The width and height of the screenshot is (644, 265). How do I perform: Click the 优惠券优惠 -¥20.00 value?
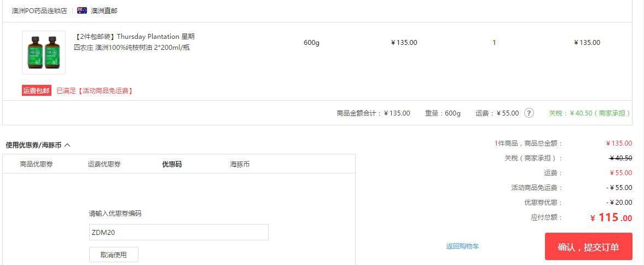619,202
